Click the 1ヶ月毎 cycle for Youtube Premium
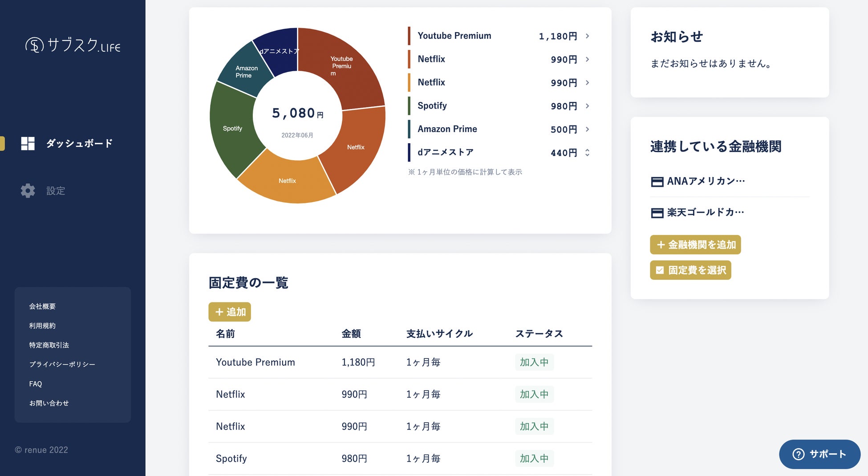The height and width of the screenshot is (476, 868). pyautogui.click(x=423, y=362)
